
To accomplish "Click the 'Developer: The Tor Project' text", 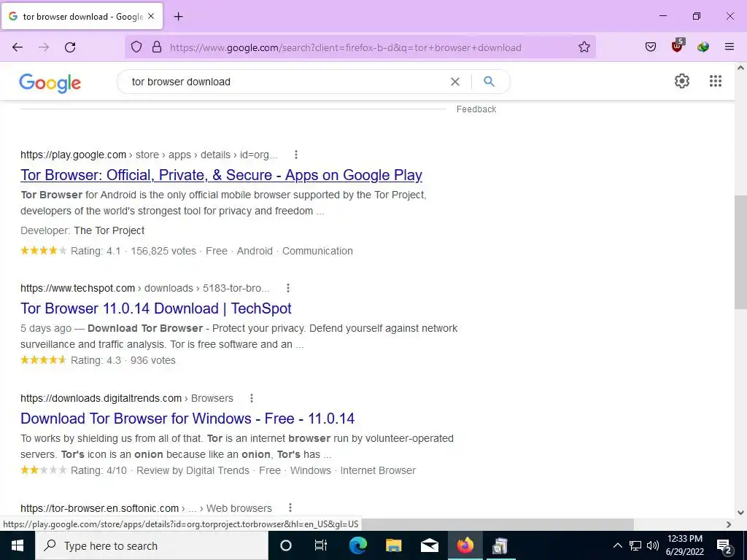I will click(x=82, y=230).
